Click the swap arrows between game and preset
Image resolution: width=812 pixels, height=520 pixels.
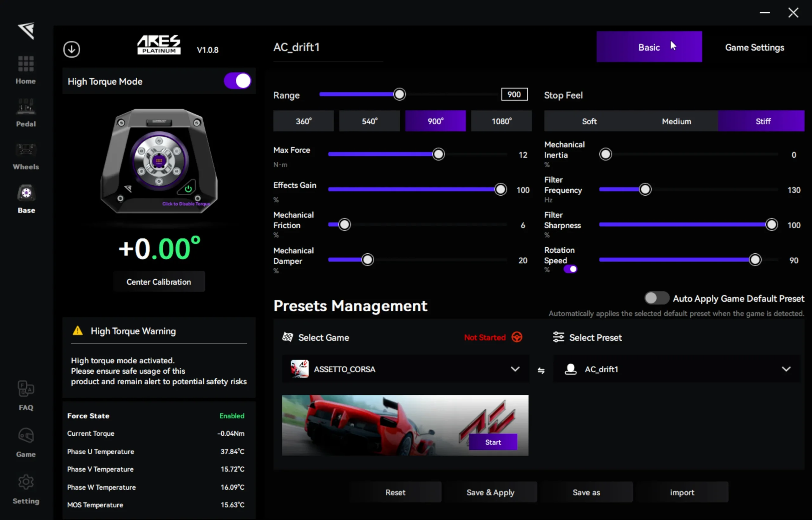[x=541, y=370]
